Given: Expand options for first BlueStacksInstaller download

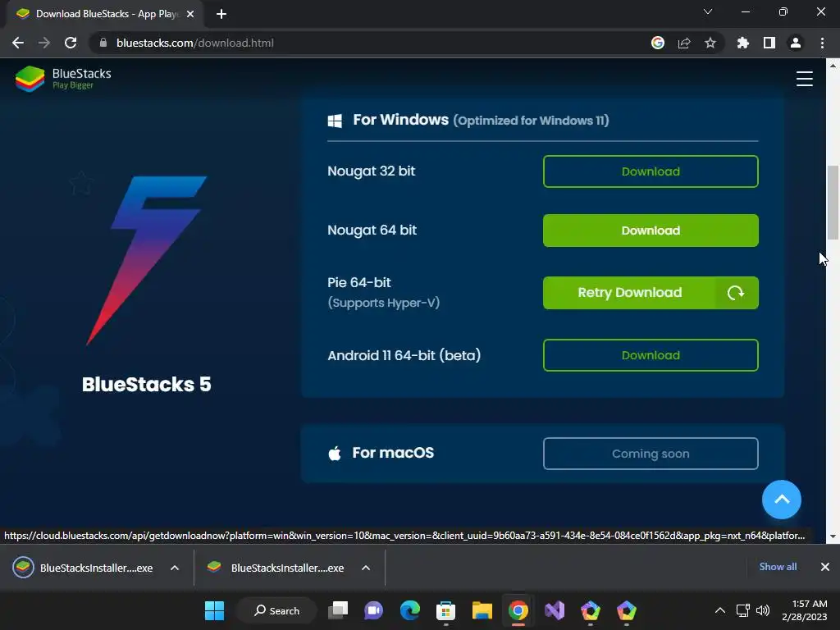Looking at the screenshot, I should [x=175, y=568].
